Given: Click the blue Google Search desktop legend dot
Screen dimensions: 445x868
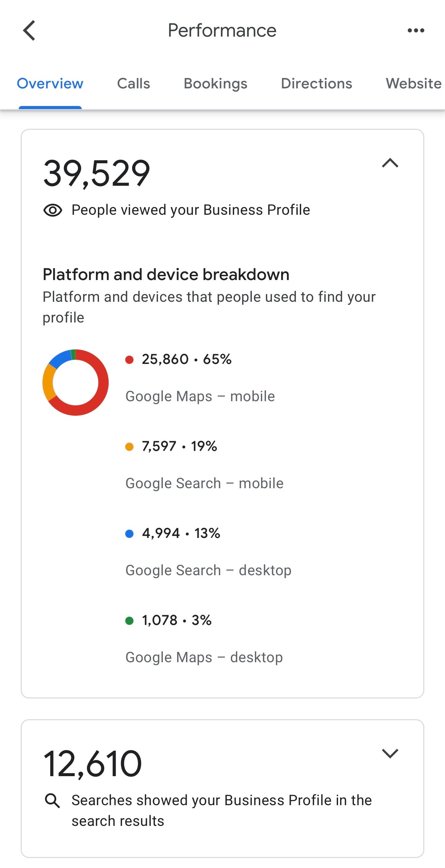Looking at the screenshot, I should 129,534.
